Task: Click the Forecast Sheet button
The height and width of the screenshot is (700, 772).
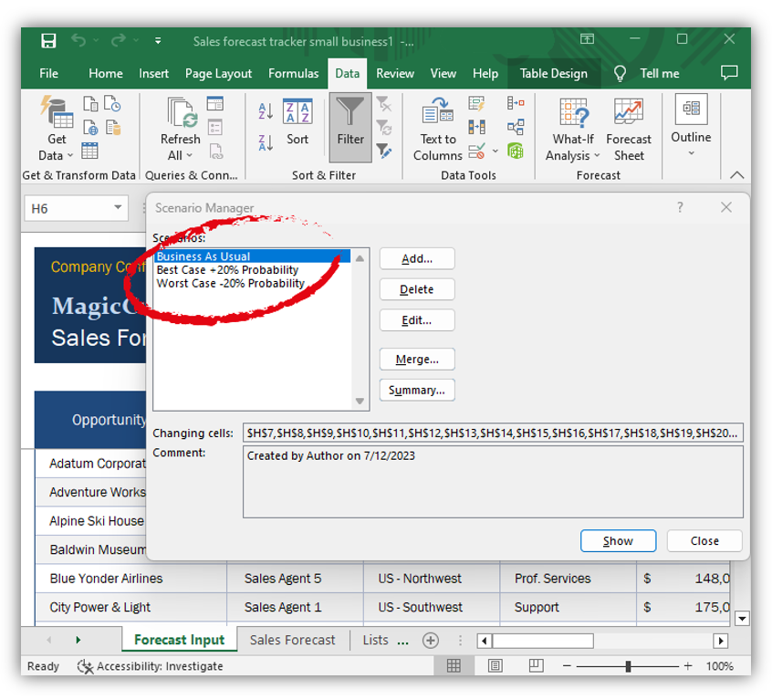Action: click(x=629, y=129)
